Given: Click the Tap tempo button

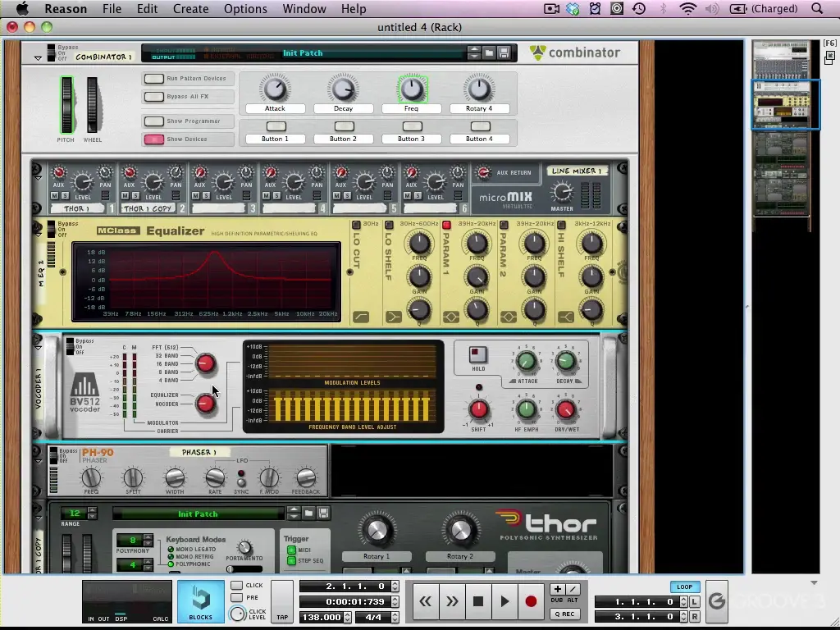Looking at the screenshot, I should (282, 601).
